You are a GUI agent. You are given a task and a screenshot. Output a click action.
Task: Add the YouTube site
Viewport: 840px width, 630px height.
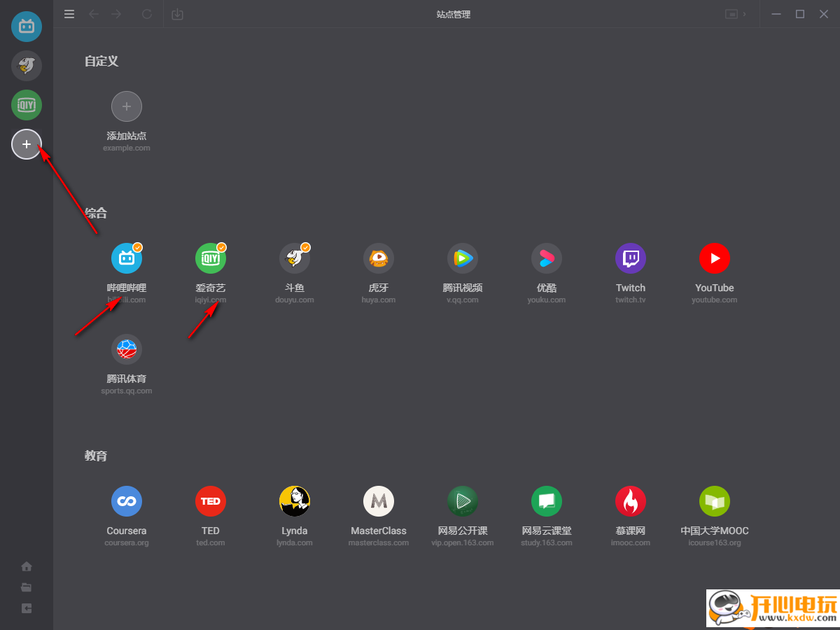click(x=715, y=258)
